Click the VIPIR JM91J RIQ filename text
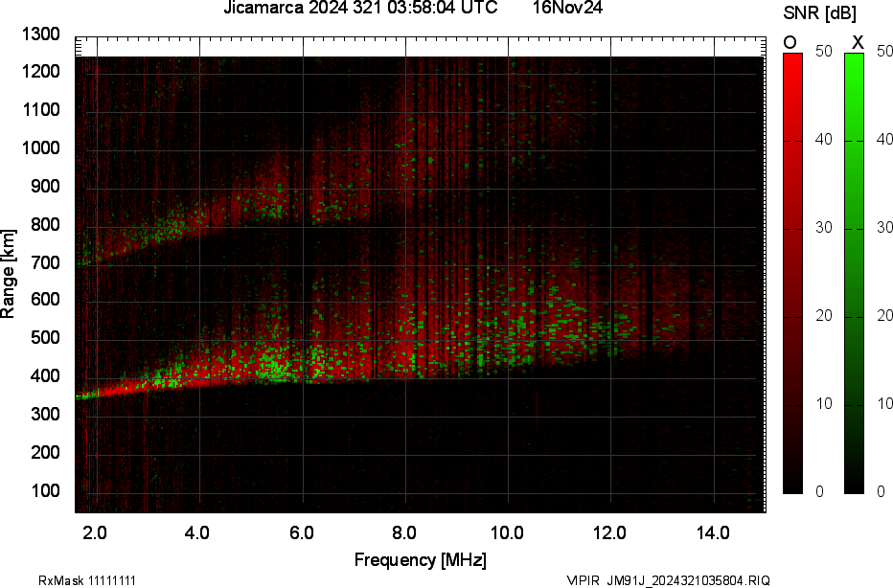 pyautogui.click(x=668, y=580)
